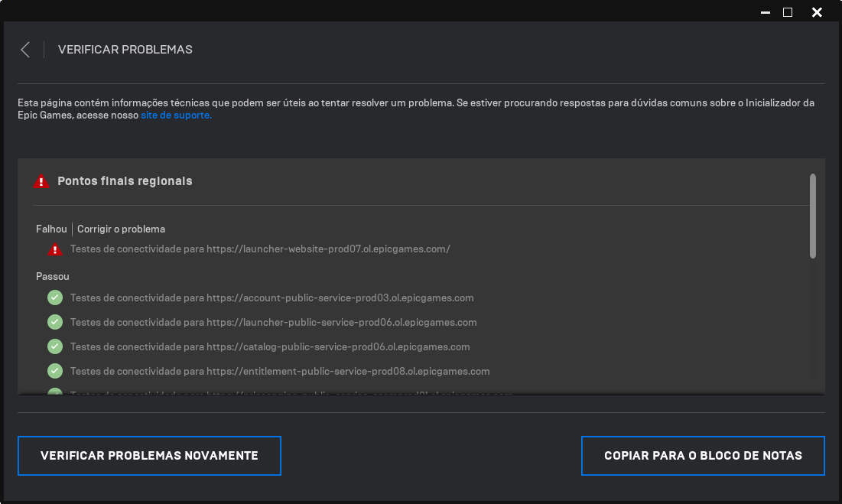Viewport: 842px width, 504px height.
Task: Click the green check for account-public-service-prod03
Action: [x=55, y=298]
